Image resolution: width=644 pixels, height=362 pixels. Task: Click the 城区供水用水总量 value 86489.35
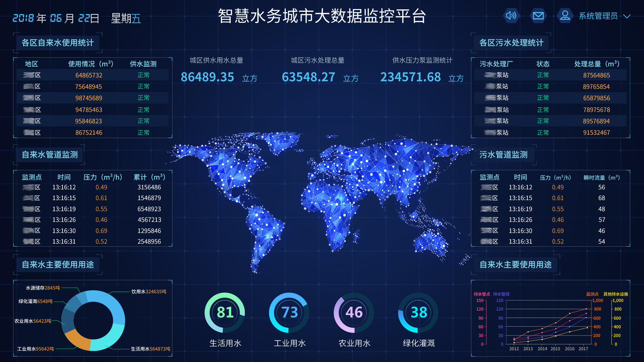tap(207, 77)
